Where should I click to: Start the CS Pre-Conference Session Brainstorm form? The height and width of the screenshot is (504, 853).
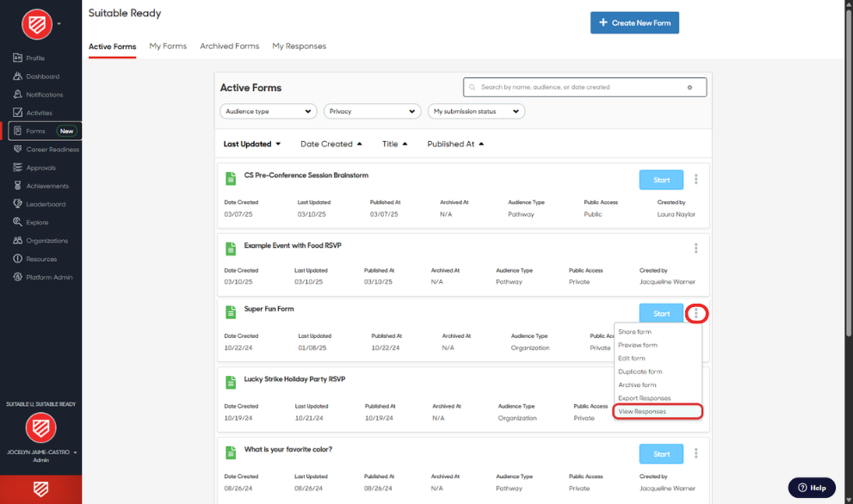[661, 180]
